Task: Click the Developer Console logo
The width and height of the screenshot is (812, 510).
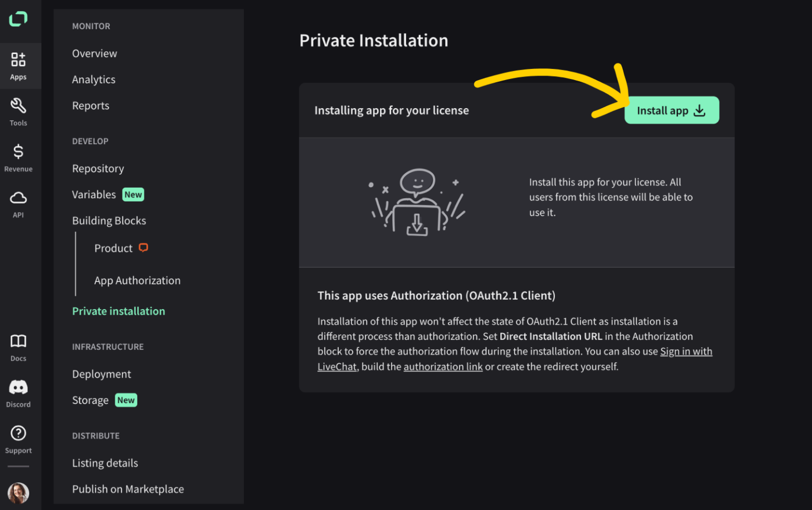Action: tap(18, 19)
